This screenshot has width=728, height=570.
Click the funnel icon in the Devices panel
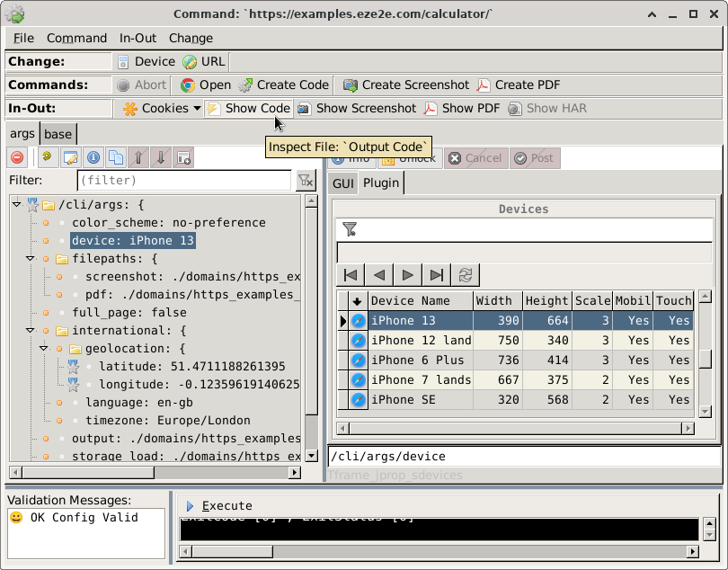(x=349, y=229)
